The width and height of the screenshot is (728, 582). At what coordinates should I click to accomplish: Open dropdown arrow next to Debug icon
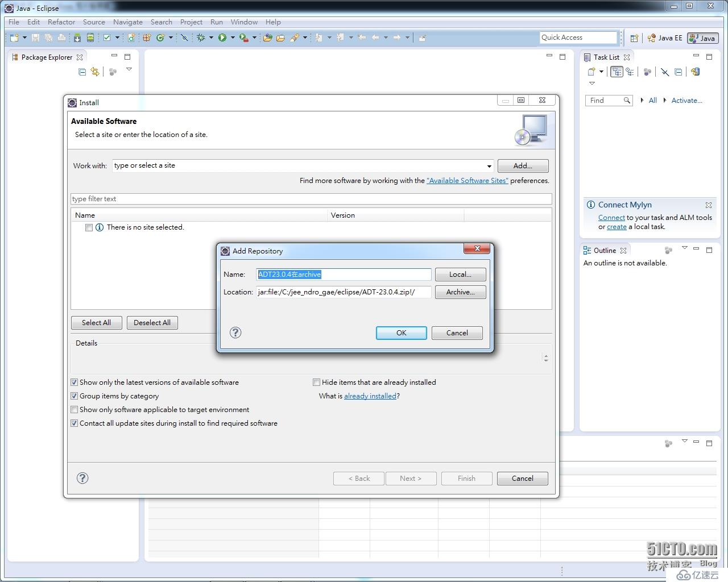(x=211, y=38)
